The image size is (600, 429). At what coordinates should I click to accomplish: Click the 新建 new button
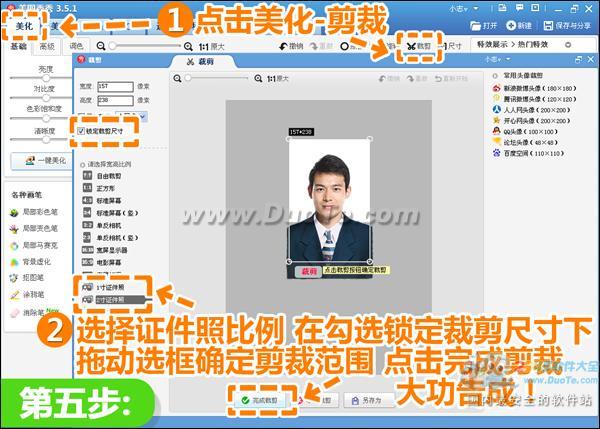point(519,25)
